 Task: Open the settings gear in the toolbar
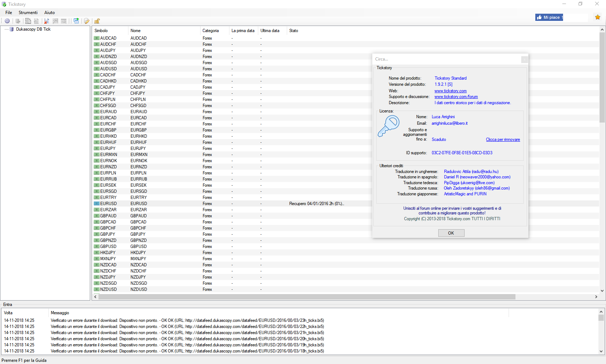pos(7,21)
